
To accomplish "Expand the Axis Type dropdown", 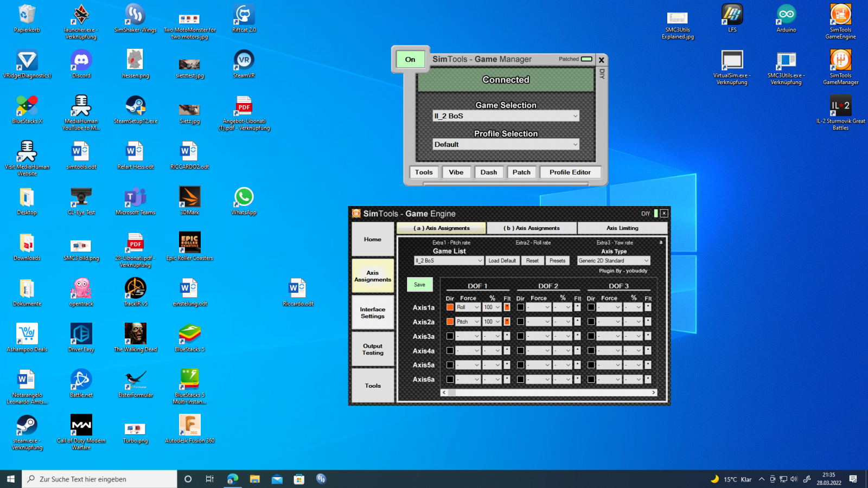I will (x=614, y=261).
